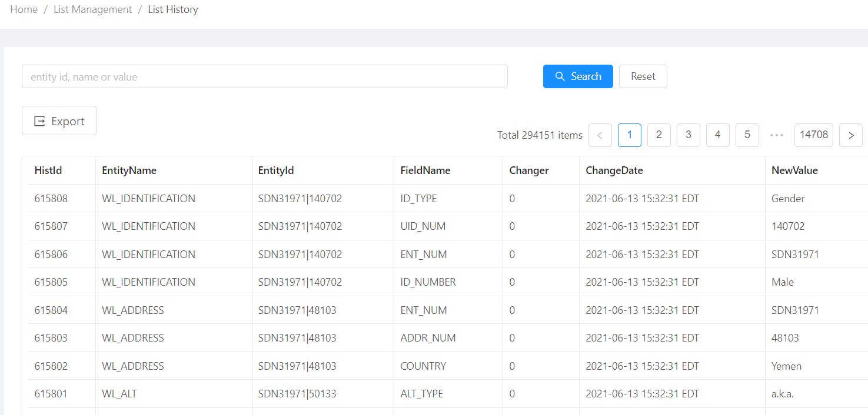868x415 pixels.
Task: Jump to page 4
Action: pos(718,135)
